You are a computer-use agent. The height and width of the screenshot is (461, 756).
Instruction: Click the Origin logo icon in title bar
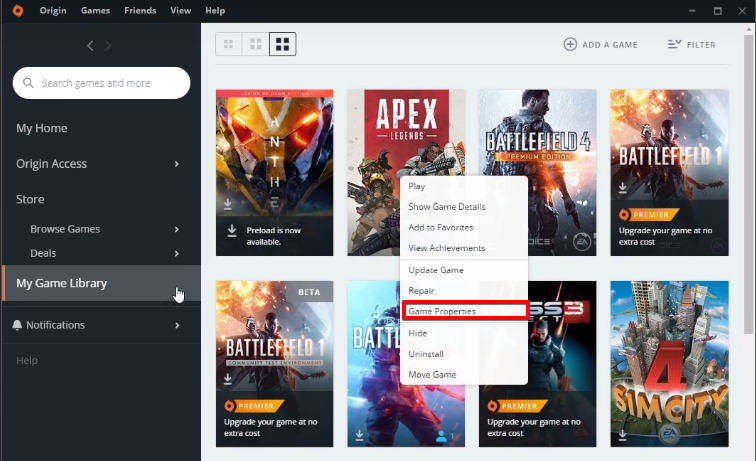[17, 11]
